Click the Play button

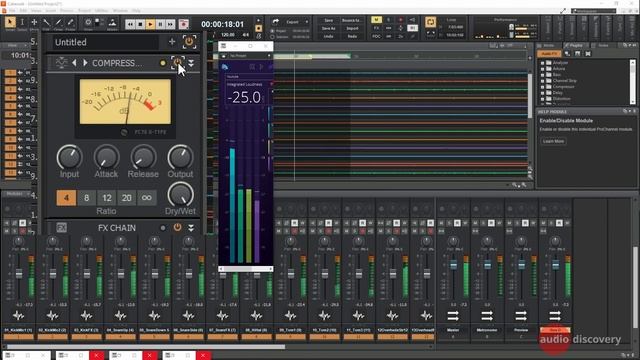tap(150, 24)
